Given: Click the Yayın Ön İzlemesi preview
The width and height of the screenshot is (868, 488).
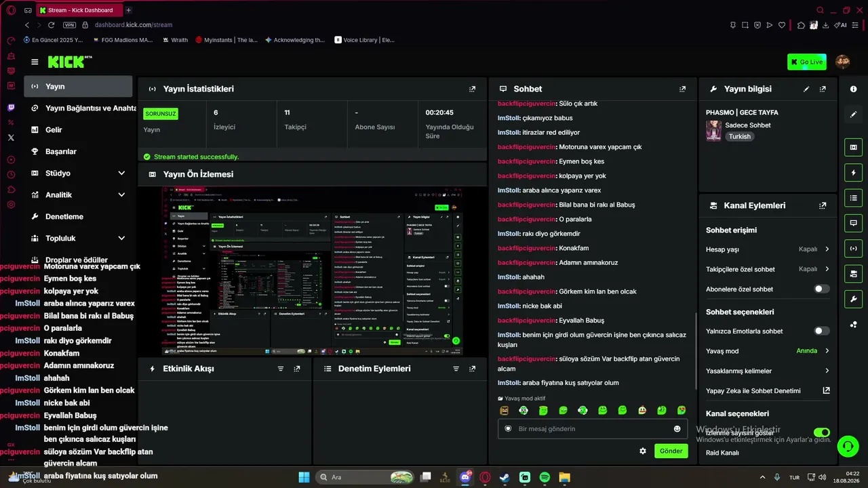Looking at the screenshot, I should pyautogui.click(x=313, y=270).
